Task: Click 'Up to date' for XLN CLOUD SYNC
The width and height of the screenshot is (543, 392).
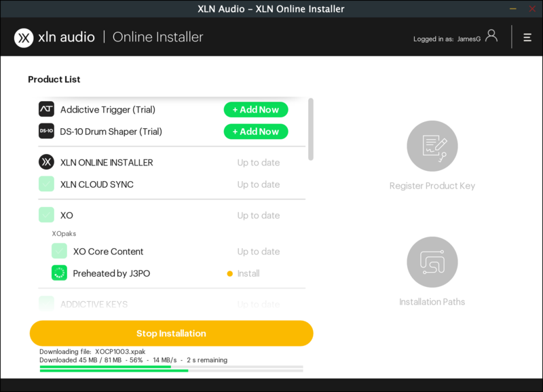Action: point(259,184)
